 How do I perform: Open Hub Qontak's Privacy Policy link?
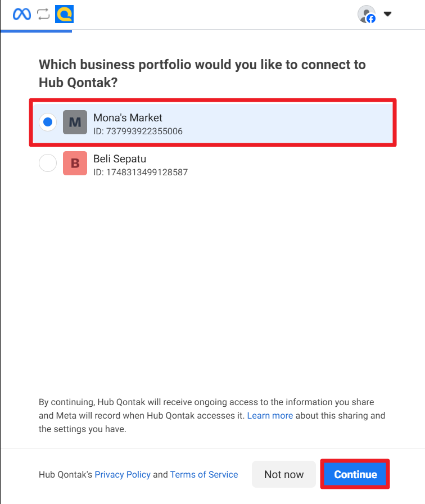coord(123,475)
